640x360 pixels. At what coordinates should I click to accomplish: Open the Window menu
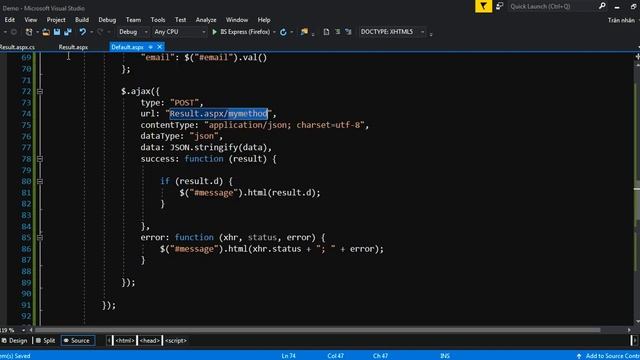coord(237,20)
